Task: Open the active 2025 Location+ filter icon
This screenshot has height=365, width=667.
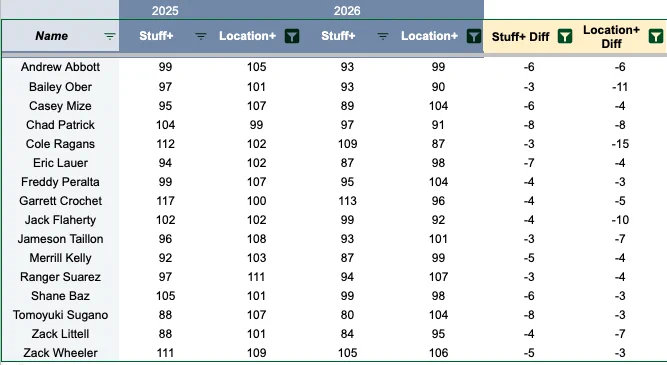Action: 292,37
